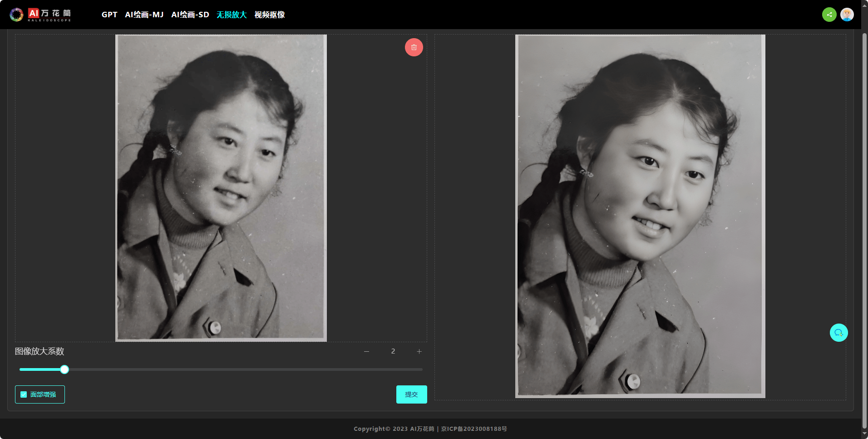Click the page vertical scrollbar
868x439 pixels.
coord(864,227)
